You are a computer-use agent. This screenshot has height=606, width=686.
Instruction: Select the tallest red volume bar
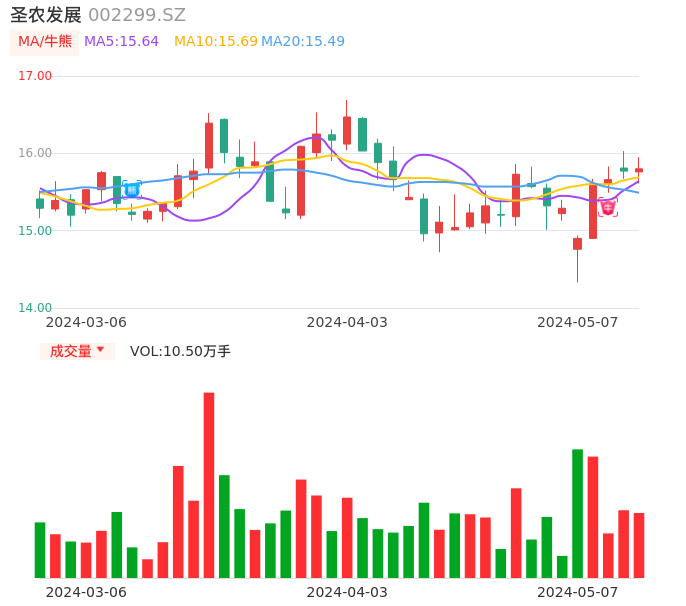(x=209, y=485)
